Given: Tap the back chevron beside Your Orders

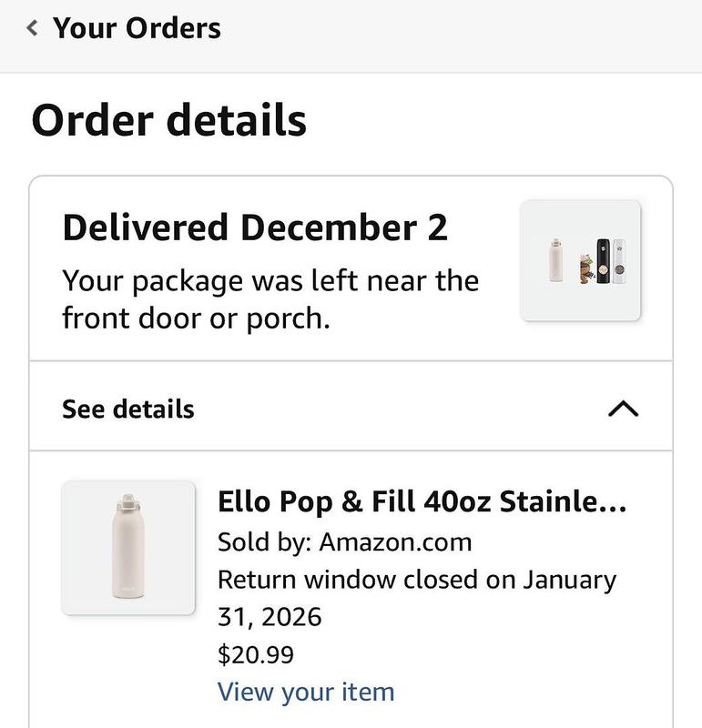Looking at the screenshot, I should pyautogui.click(x=32, y=28).
